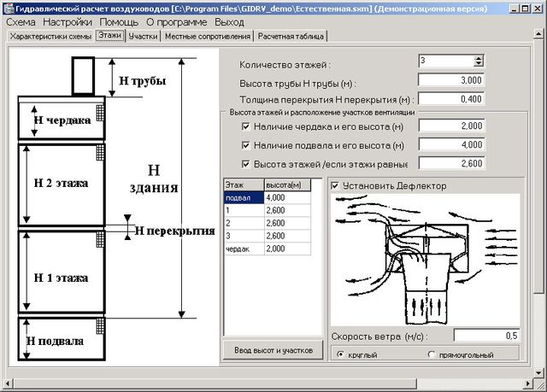The width and height of the screenshot is (547, 392).
Task: Uncheck 'Установить Дефлектор' checkbox
Action: 335,185
